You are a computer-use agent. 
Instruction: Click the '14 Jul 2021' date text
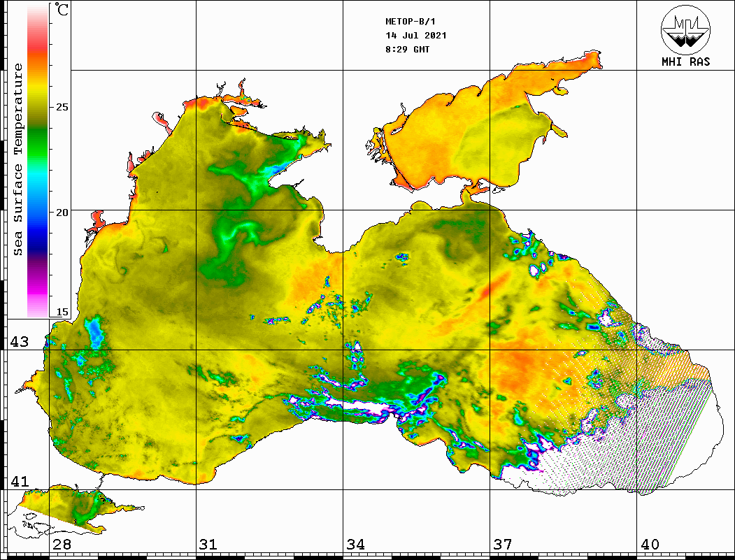[416, 36]
